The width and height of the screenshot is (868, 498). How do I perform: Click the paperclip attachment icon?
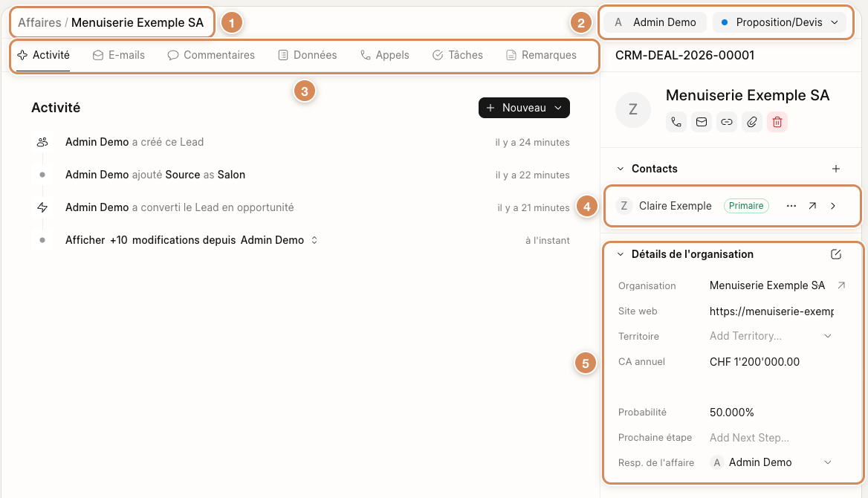[x=752, y=122]
